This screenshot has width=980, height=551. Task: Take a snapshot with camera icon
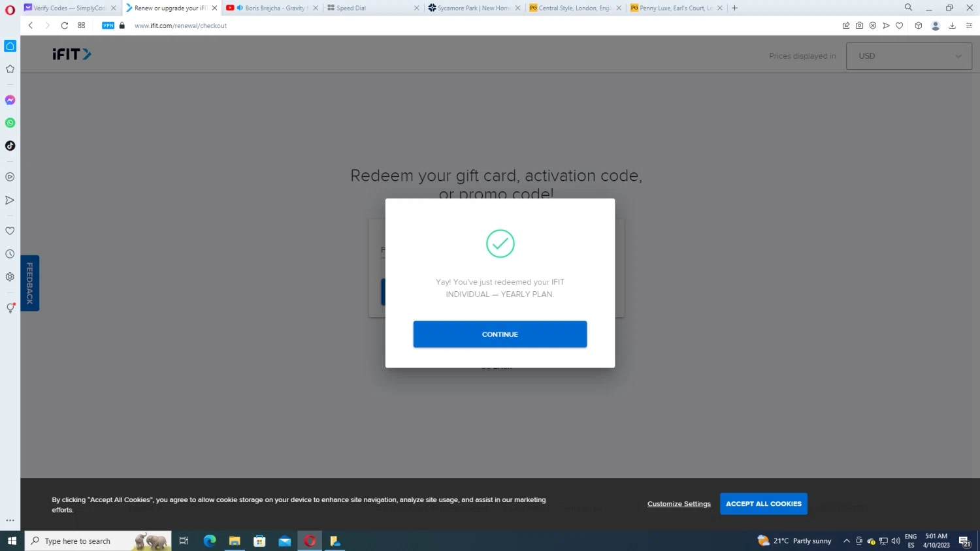(x=859, y=25)
